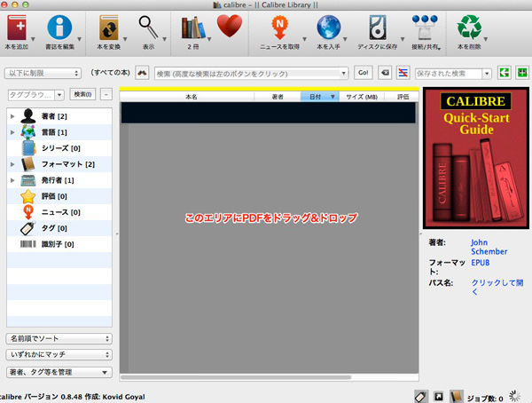The width and height of the screenshot is (532, 403).
Task: Click in the main search input field
Action: click(247, 74)
